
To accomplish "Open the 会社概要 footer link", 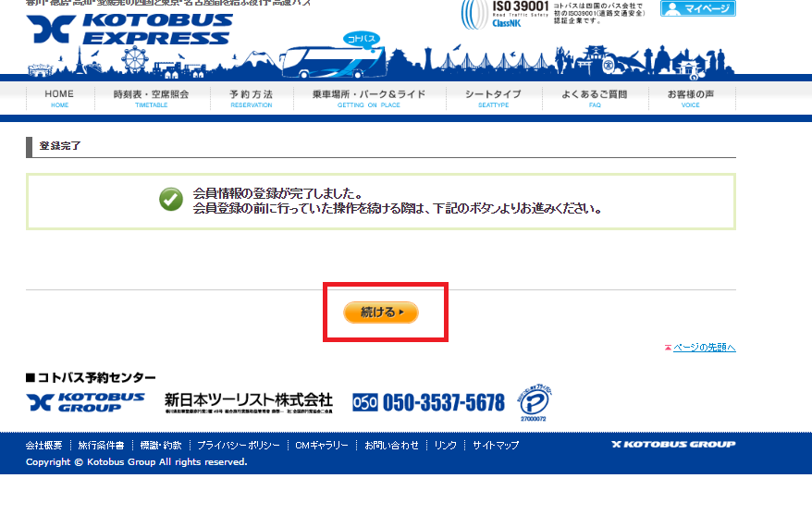I will (x=44, y=445).
